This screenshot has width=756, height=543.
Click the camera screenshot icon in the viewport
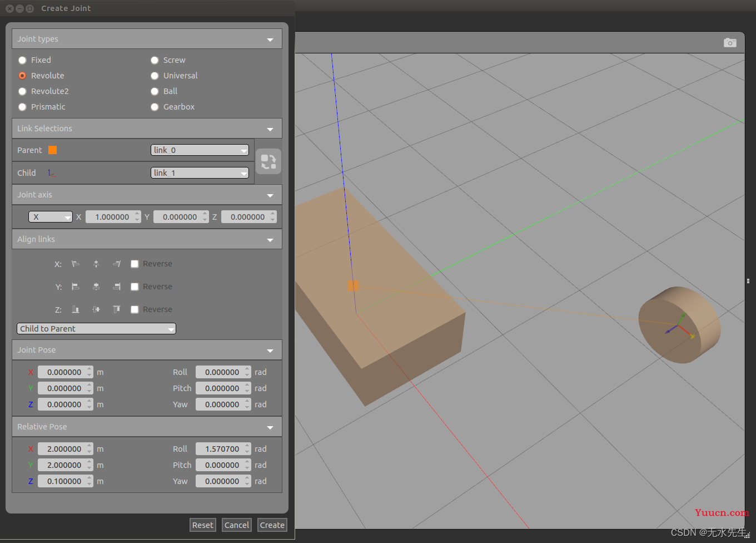pos(730,43)
